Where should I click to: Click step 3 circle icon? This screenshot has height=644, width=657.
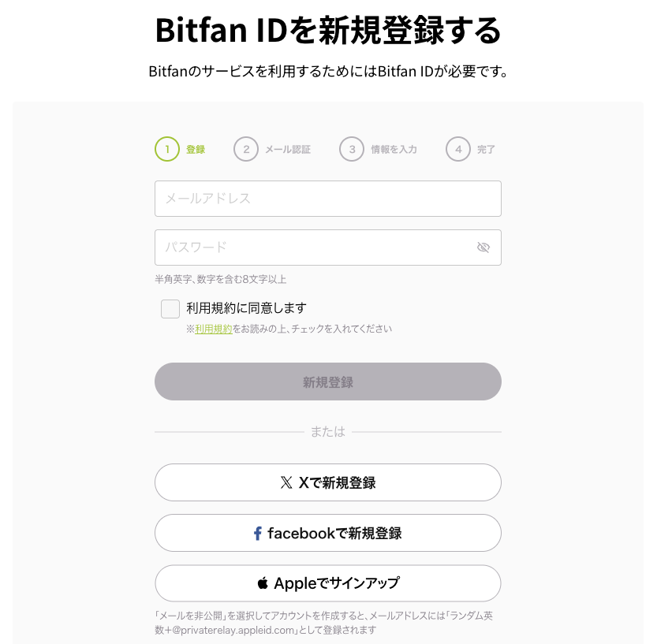tap(352, 149)
